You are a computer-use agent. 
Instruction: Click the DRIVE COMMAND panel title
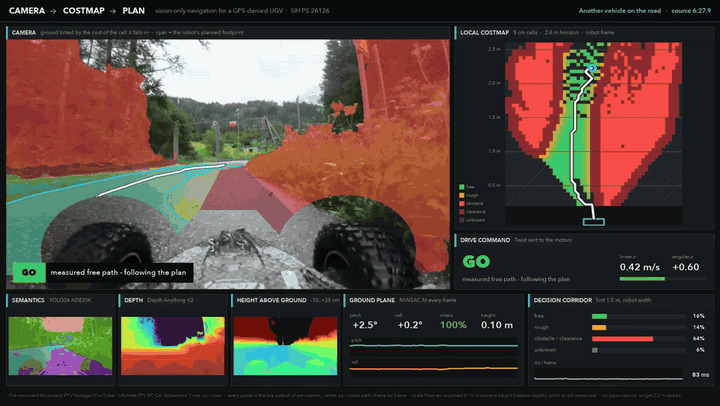[x=485, y=240]
